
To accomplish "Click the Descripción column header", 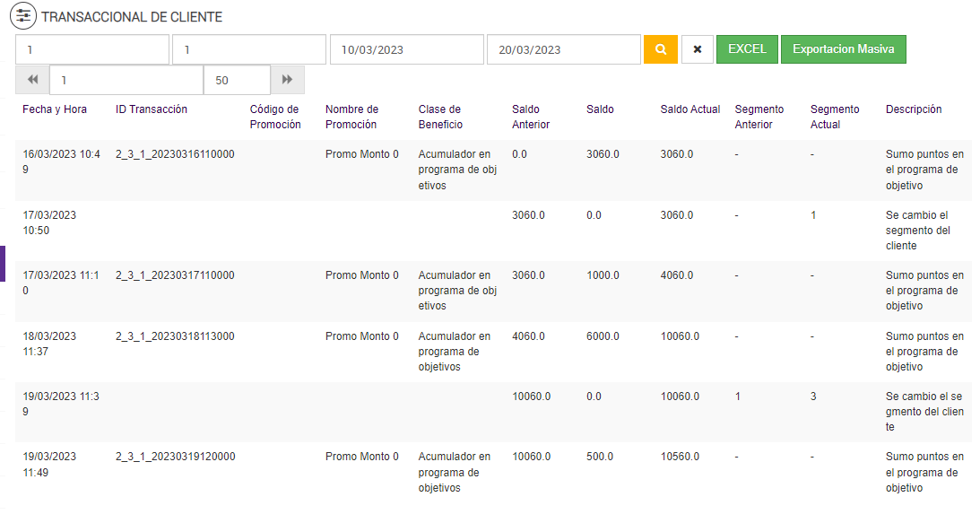I will pyautogui.click(x=914, y=109).
